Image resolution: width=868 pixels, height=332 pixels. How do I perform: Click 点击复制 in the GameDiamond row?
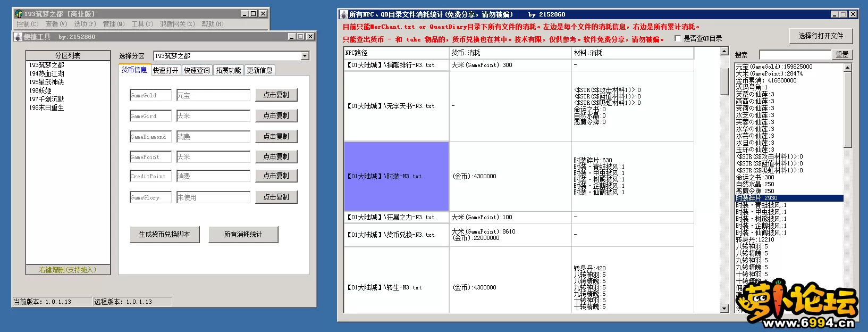coord(276,136)
